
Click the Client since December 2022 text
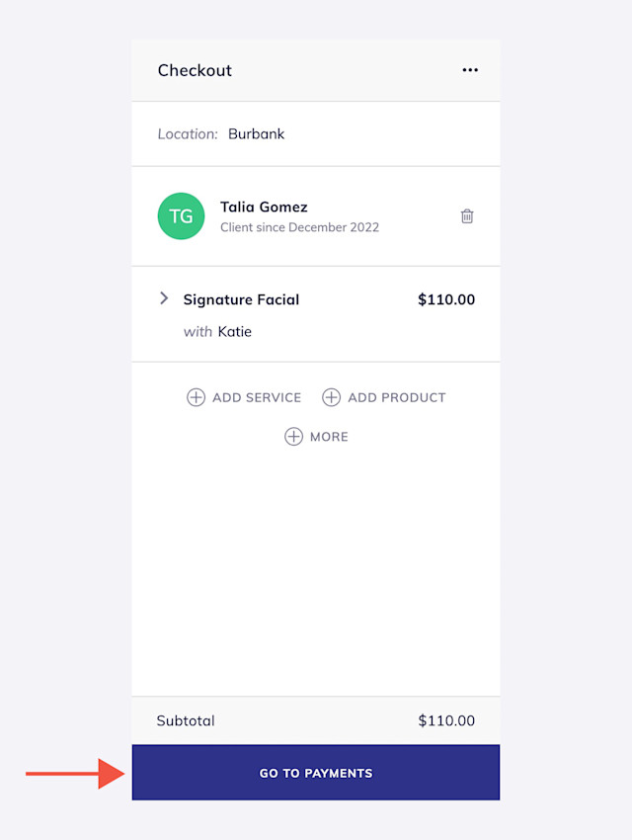pos(299,227)
